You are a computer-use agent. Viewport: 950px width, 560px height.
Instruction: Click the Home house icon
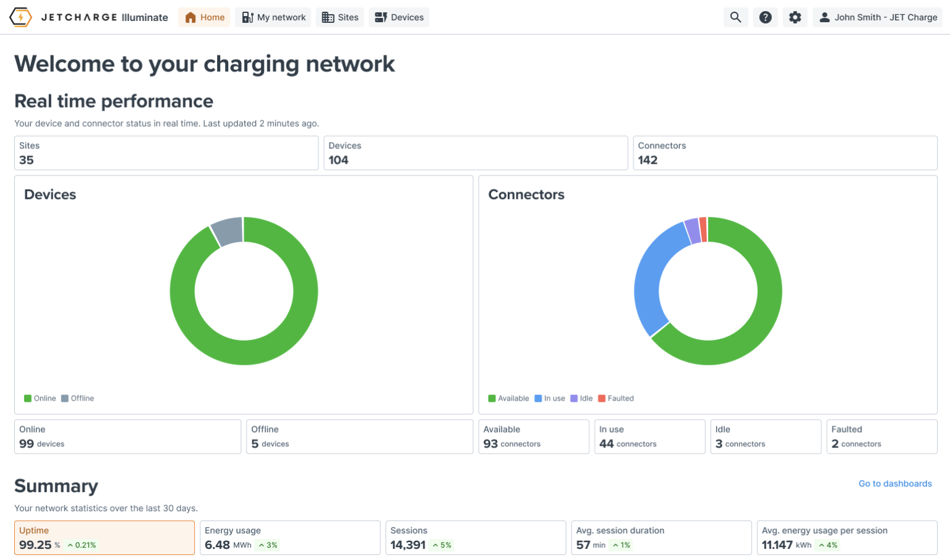pyautogui.click(x=190, y=17)
